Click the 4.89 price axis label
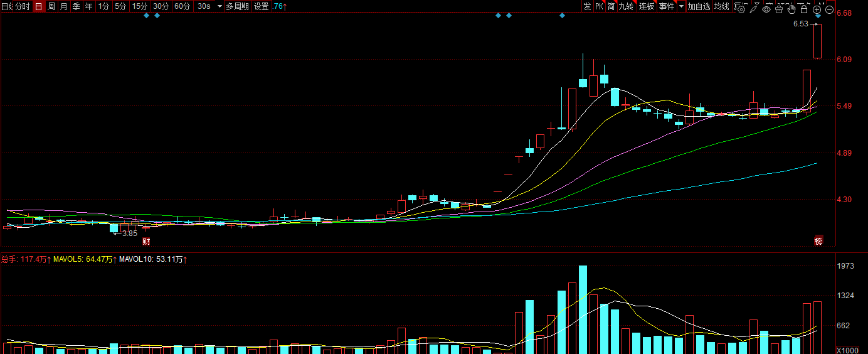This screenshot has height=354, width=868. tap(844, 153)
